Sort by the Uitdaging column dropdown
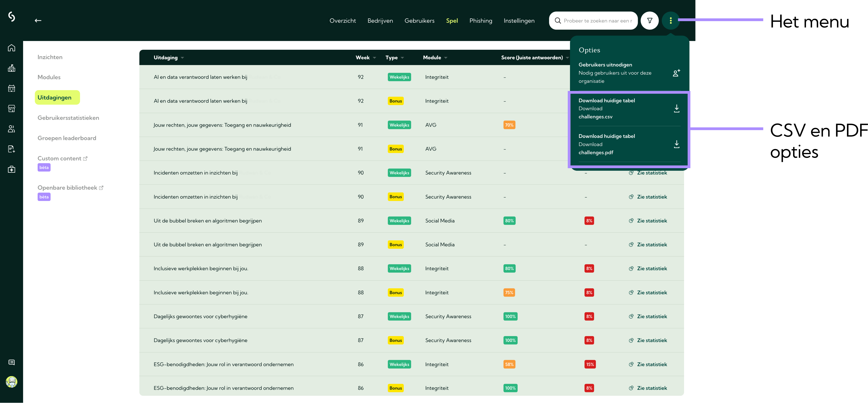Screen dimensions: 868x403 click(x=182, y=58)
